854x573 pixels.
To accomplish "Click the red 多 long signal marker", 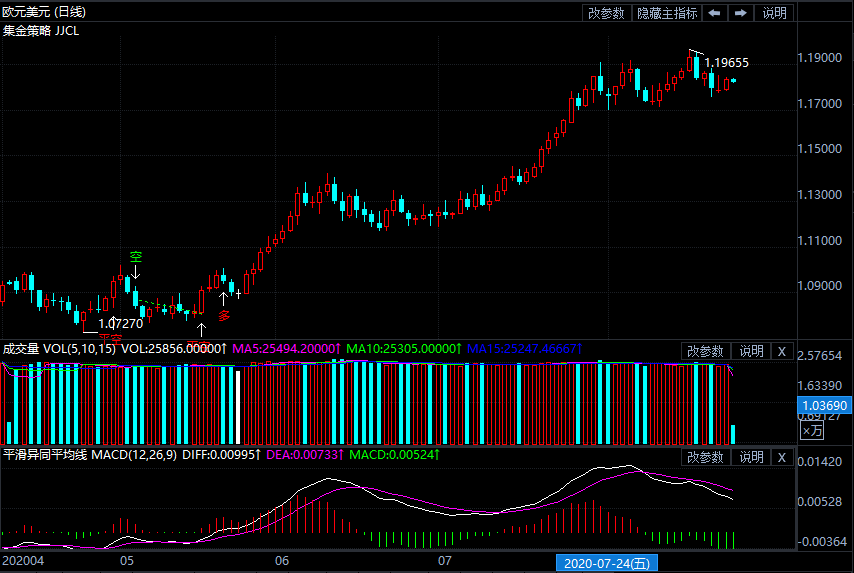I will (224, 315).
